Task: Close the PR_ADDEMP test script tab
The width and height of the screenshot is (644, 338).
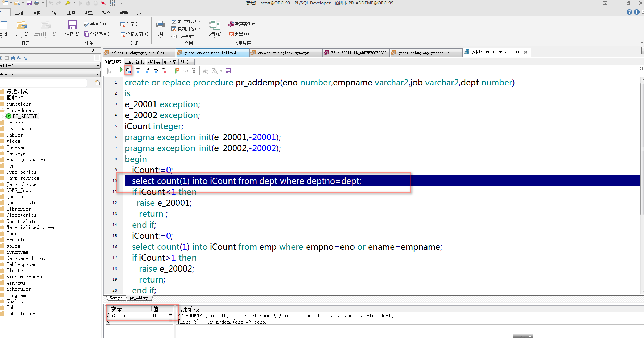Action: [x=525, y=52]
